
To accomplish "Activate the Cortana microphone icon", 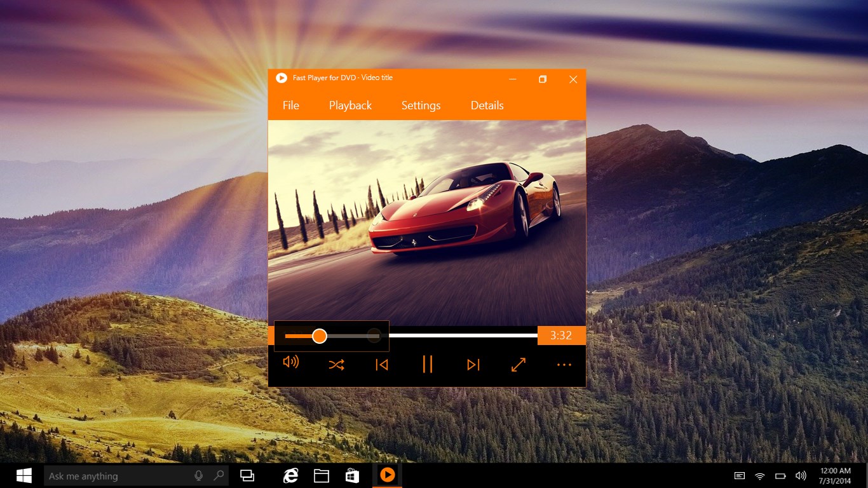I will [x=199, y=475].
